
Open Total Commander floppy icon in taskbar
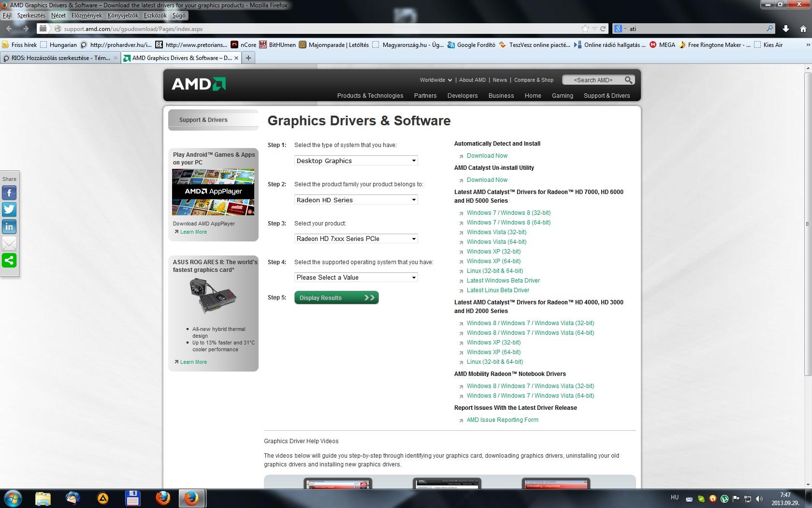tap(132, 498)
